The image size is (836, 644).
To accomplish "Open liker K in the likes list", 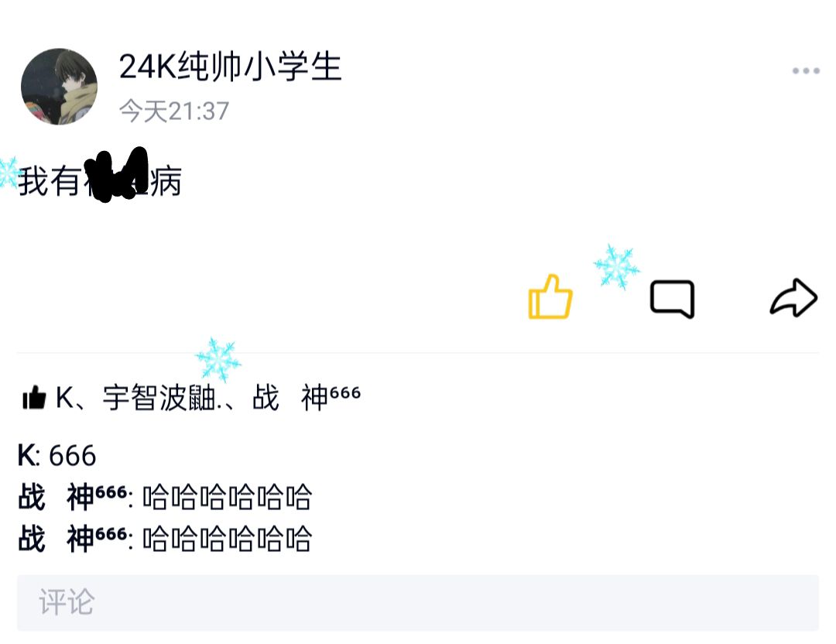I will [65, 398].
